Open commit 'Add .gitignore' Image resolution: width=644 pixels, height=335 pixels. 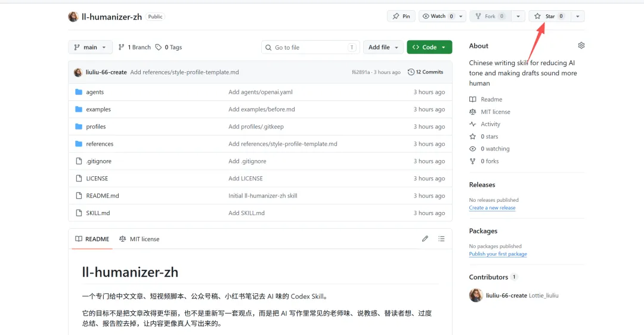click(x=247, y=161)
